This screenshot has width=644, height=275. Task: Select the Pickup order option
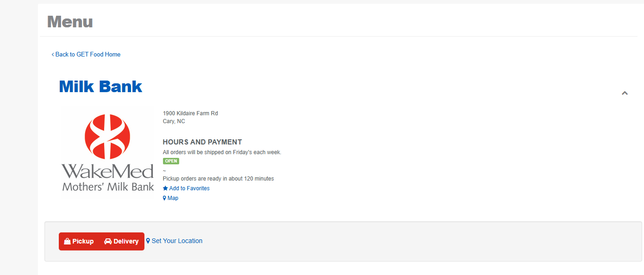coord(79,241)
